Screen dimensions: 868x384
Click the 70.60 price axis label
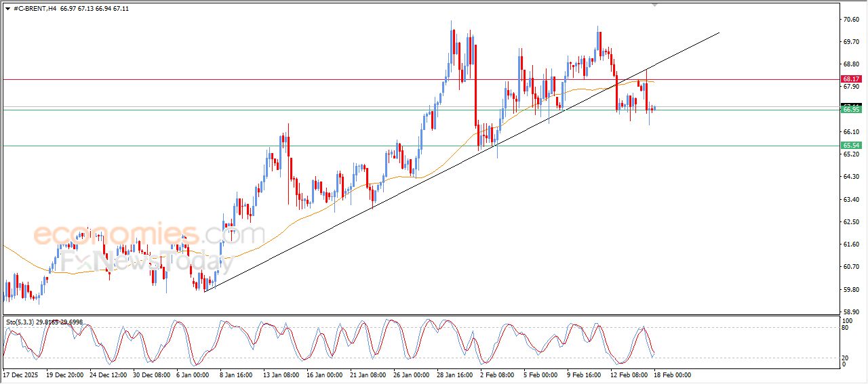[850, 20]
